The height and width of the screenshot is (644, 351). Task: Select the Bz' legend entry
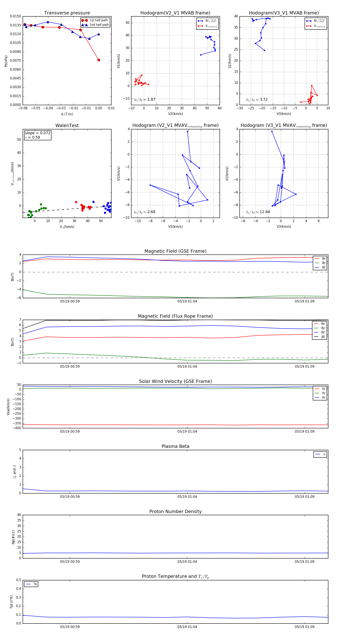tap(320, 332)
